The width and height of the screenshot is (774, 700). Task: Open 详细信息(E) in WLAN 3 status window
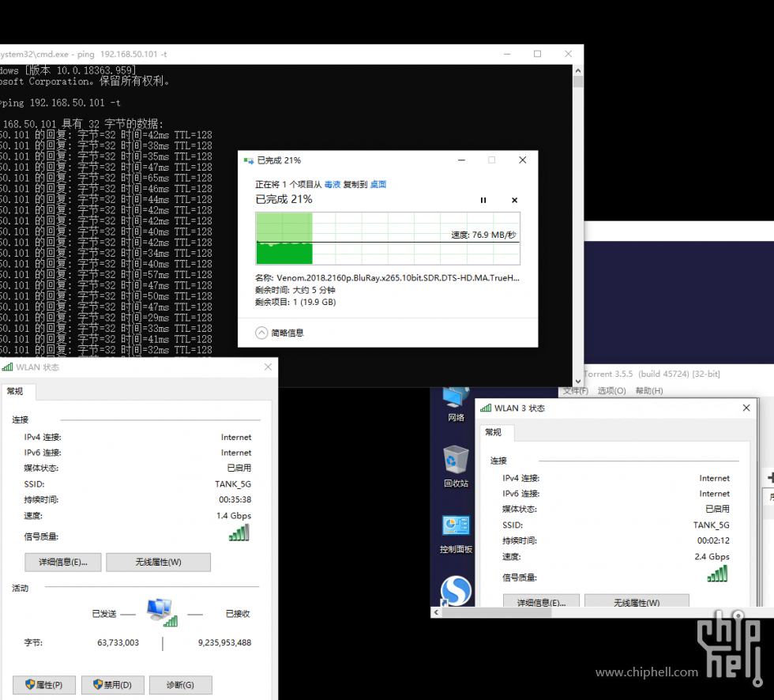tap(542, 600)
